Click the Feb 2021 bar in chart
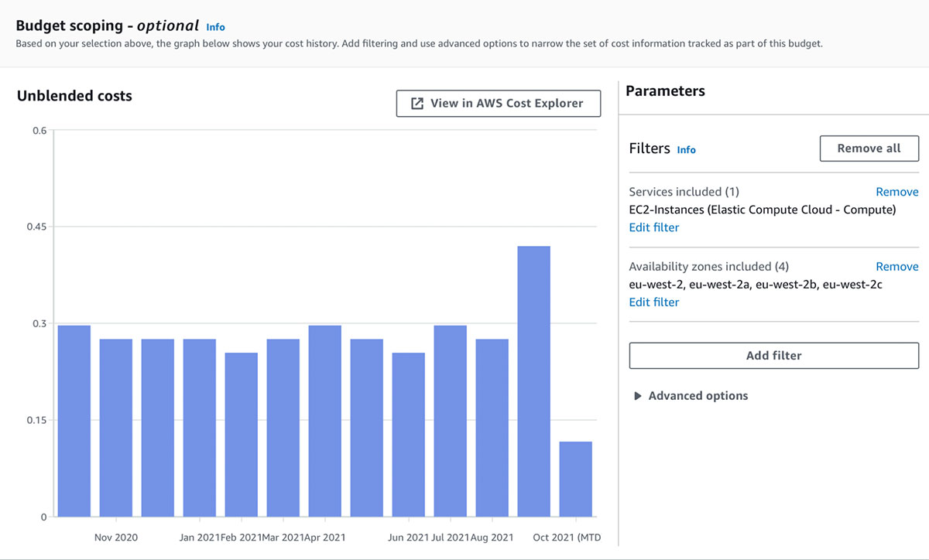The height and width of the screenshot is (560, 929). point(242,435)
